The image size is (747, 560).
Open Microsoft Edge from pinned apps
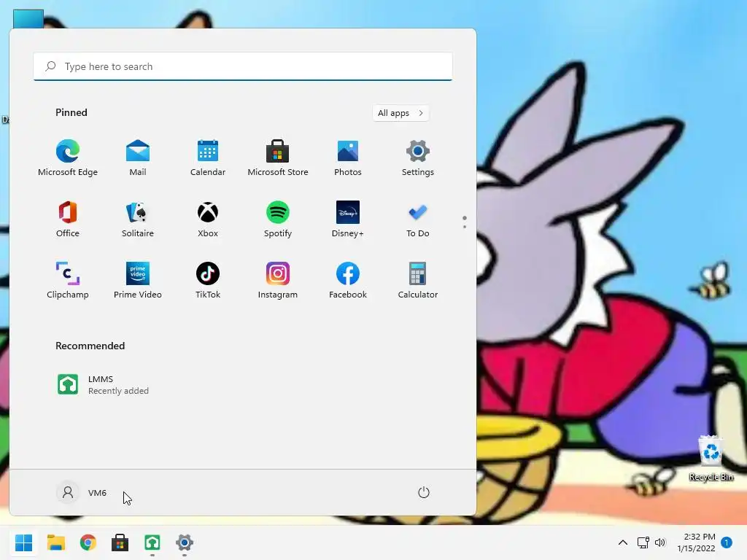coord(68,158)
